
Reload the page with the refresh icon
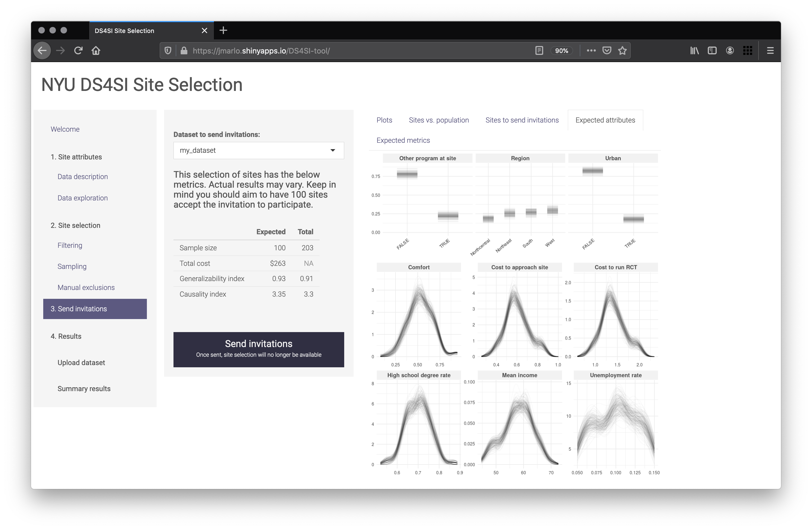tap(78, 50)
